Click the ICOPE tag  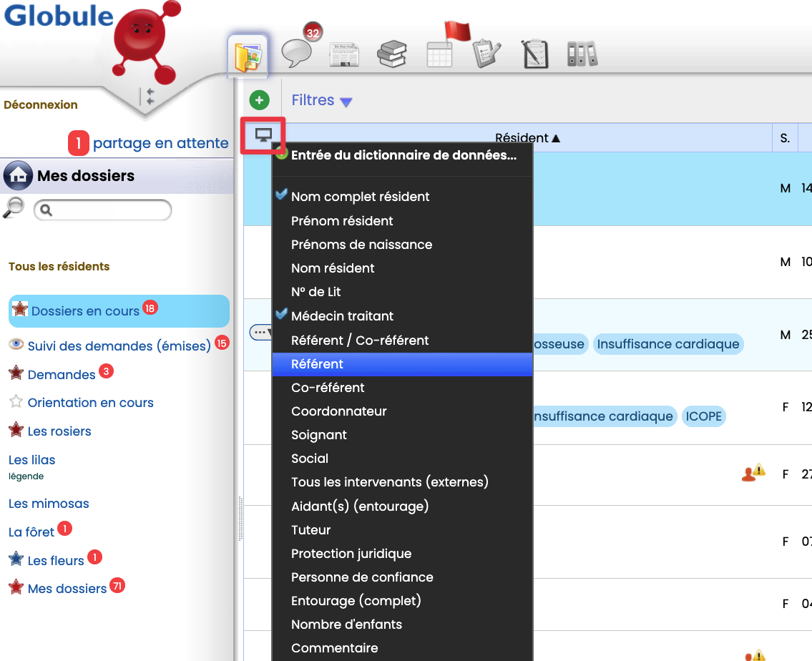click(704, 416)
